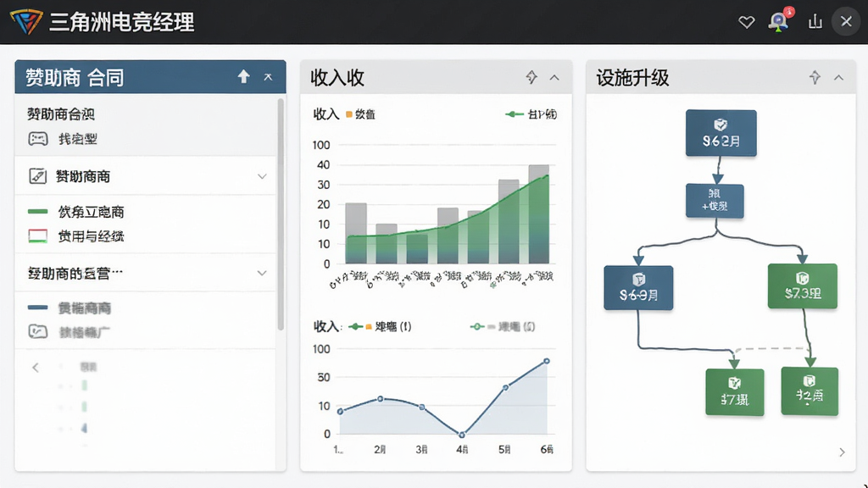The width and height of the screenshot is (868, 488).
Task: Click the blurred folder icon in sidebar
Action: pos(37,331)
